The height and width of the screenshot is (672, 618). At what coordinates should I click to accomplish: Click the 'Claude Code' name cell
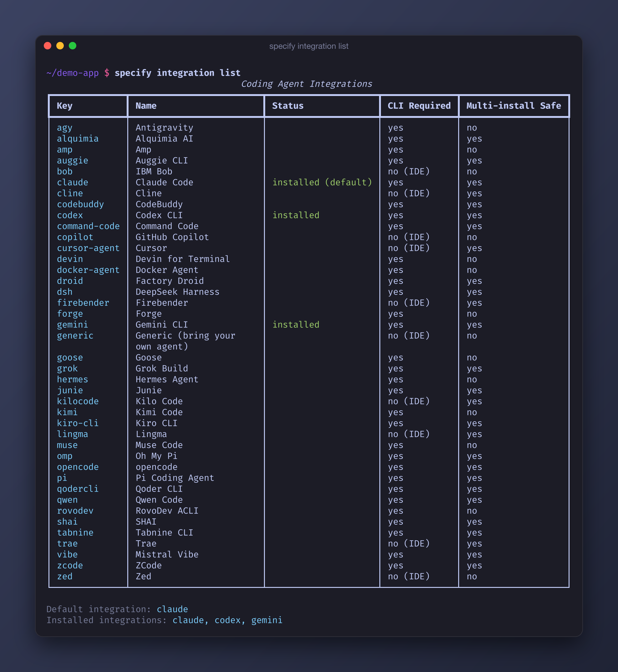click(x=165, y=183)
